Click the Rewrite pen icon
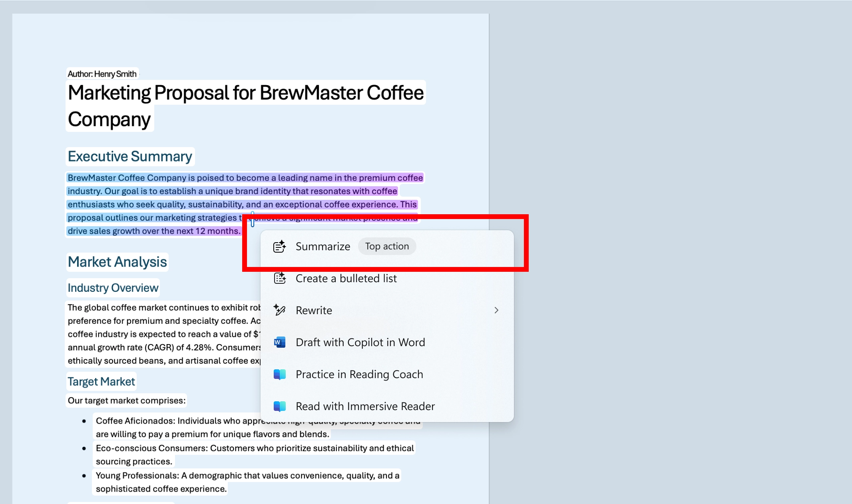Image resolution: width=852 pixels, height=504 pixels. click(x=279, y=310)
